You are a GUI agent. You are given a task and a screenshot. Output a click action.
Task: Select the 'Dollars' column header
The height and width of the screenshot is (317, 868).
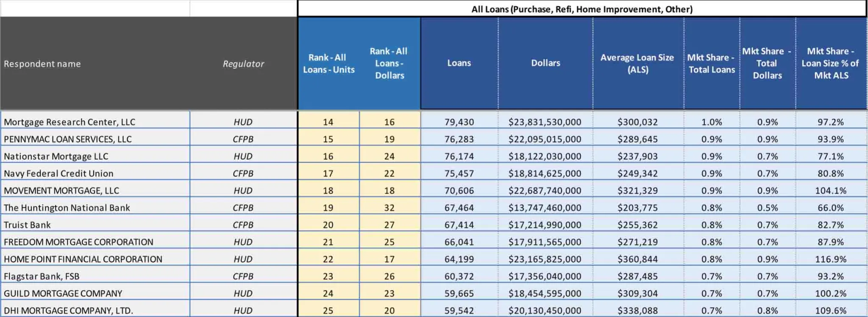545,63
